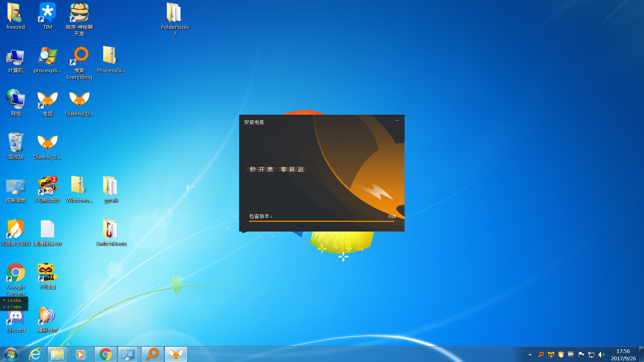Click Everything tray icon
Image resolution: width=644 pixels, height=362 pixels.
tap(541, 355)
